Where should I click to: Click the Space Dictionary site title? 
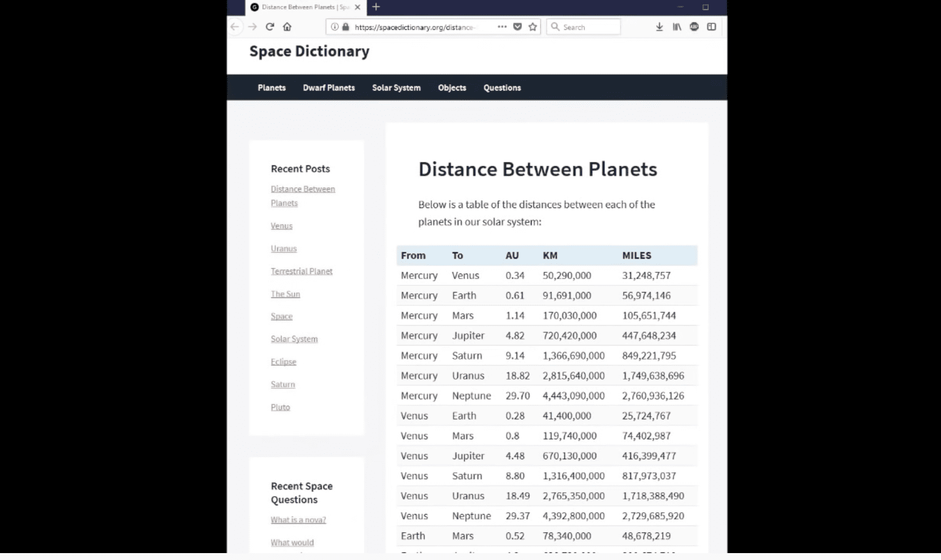[x=309, y=51]
